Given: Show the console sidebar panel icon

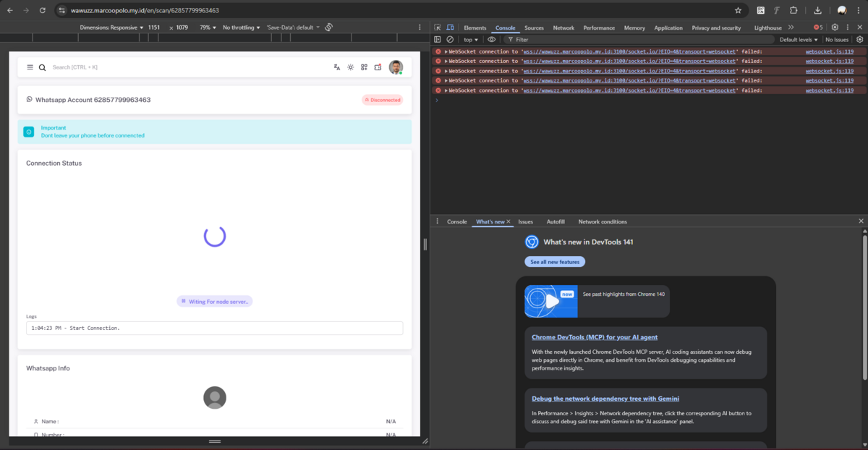Looking at the screenshot, I should [x=438, y=40].
